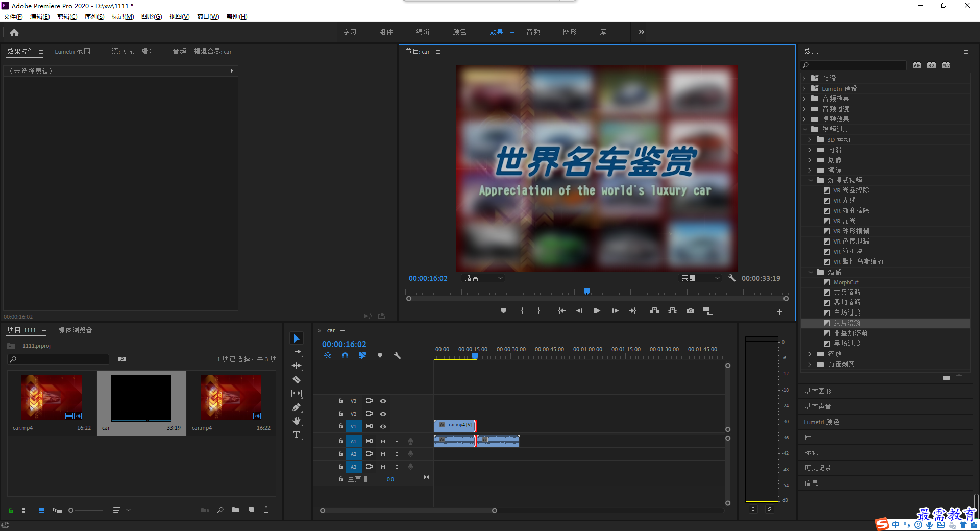980x531 pixels.
Task: Select the Slip tool
Action: tap(297, 393)
